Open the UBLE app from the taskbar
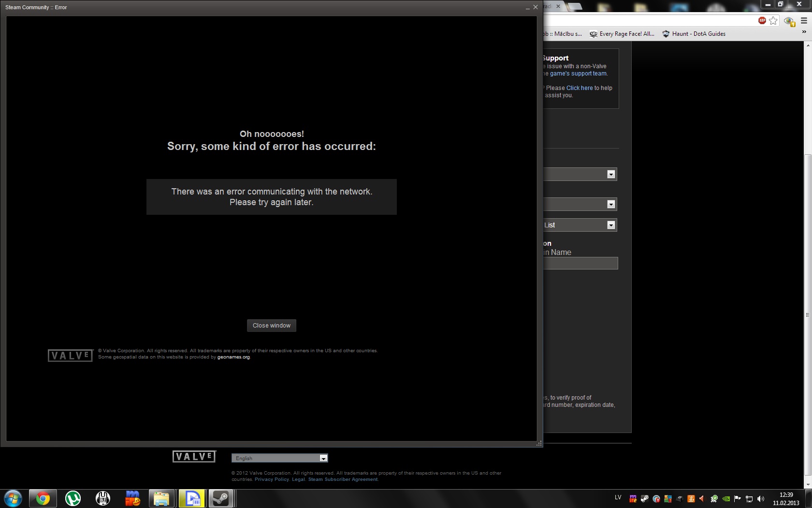 coord(103,498)
